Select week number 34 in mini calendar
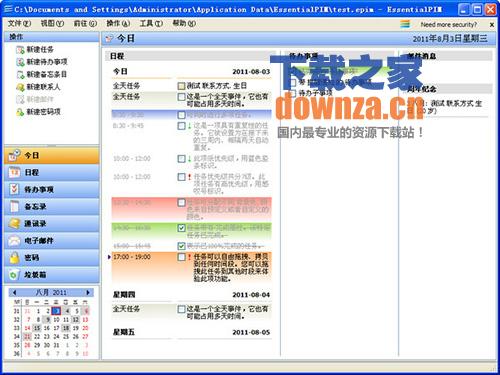 coord(17,337)
